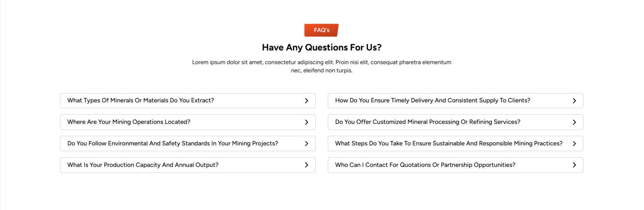Click chevron beside the minerals extraction question
This screenshot has height=210, width=644.
(306, 101)
